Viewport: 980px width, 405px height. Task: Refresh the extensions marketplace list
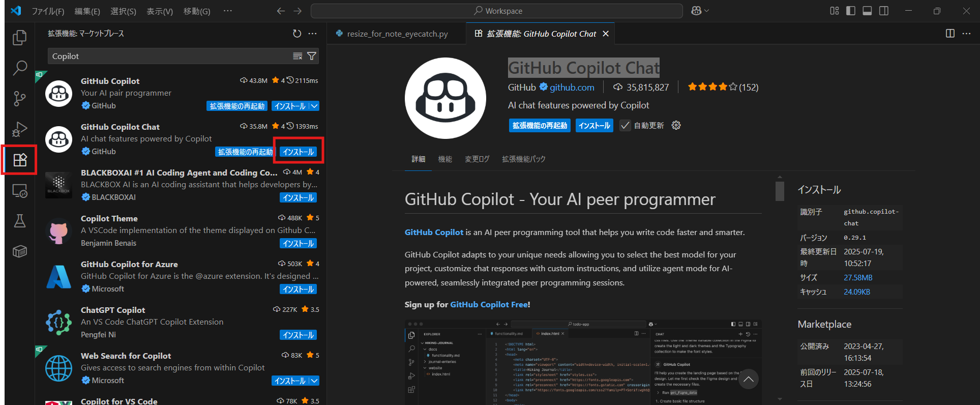tap(297, 34)
